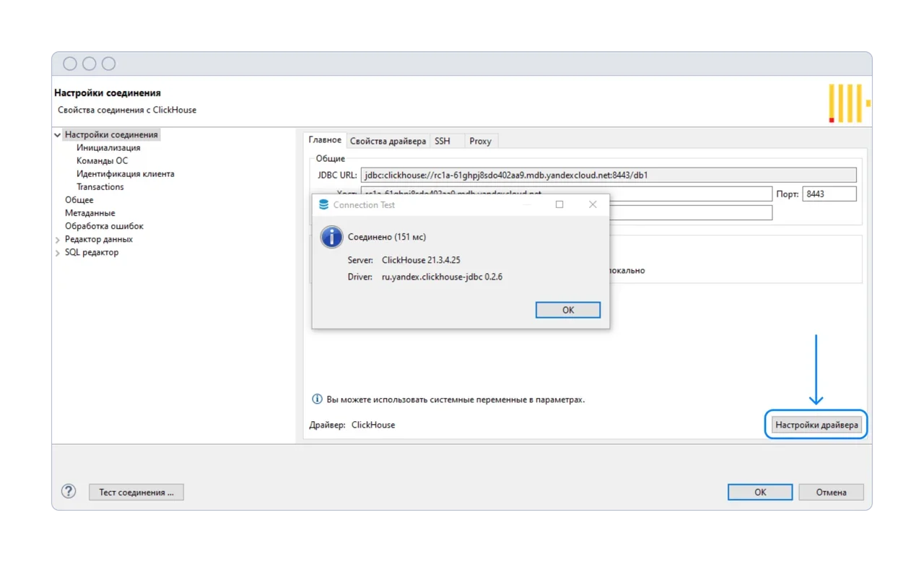Switch to the Главное tab

pos(325,140)
